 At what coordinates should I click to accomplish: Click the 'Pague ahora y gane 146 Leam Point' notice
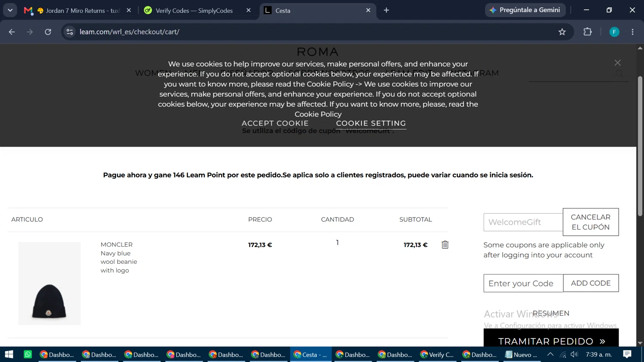tap(318, 175)
